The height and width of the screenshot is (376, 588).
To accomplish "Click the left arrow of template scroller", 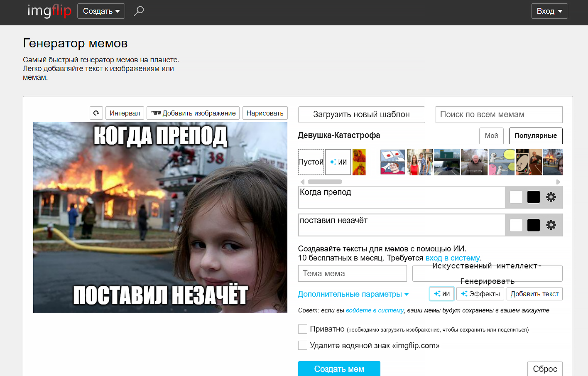I will point(302,182).
